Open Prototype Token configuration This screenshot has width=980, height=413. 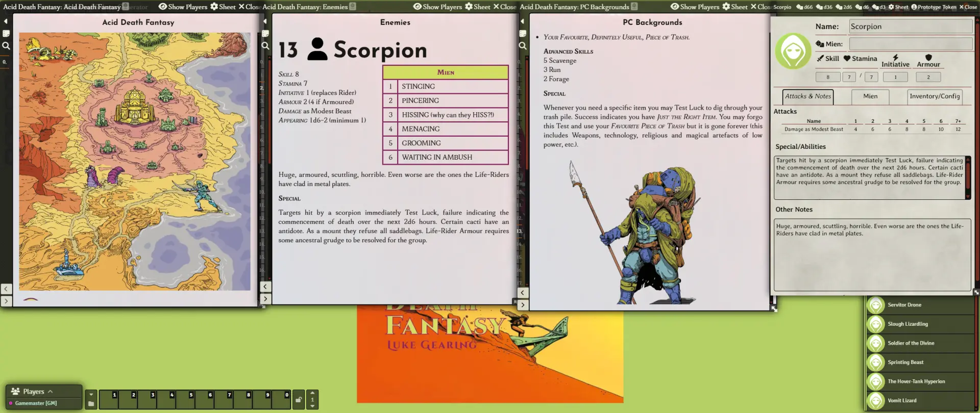pos(934,7)
